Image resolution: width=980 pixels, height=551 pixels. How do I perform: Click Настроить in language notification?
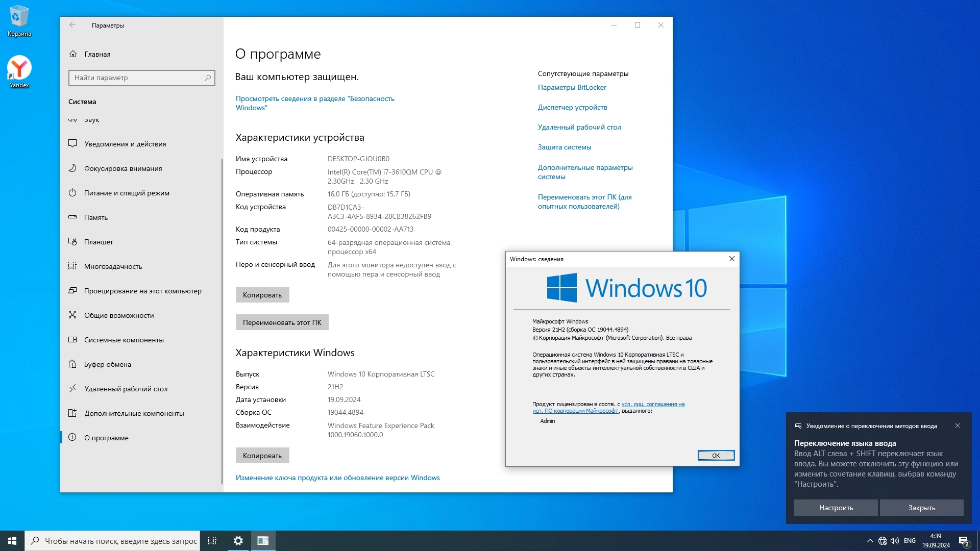(836, 508)
